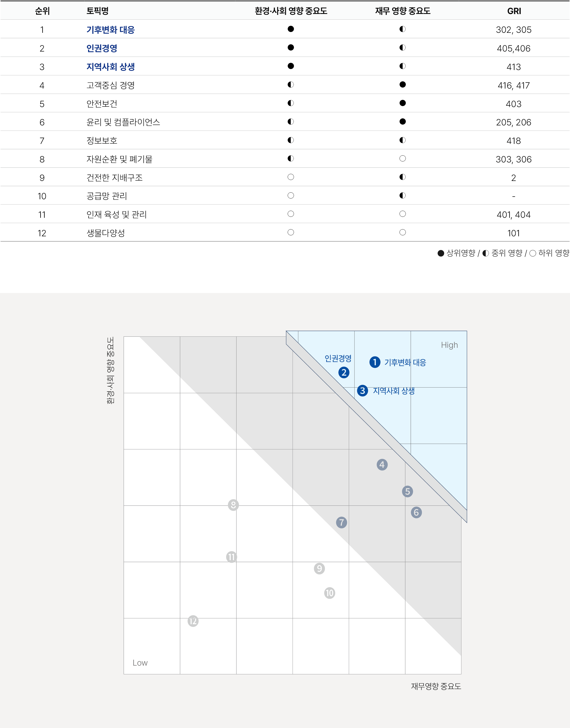Click the marker 3 beside 지역사회 상생

[x=362, y=390]
